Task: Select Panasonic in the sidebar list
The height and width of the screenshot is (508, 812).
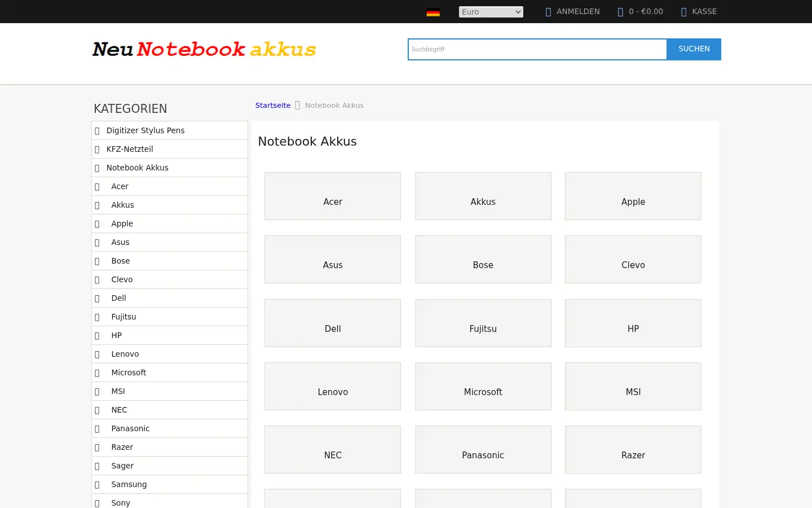Action: 170,428
